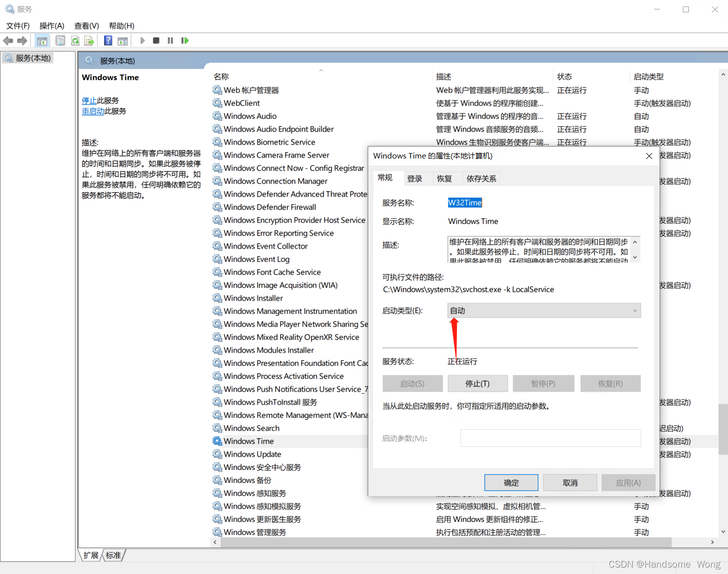The height and width of the screenshot is (574, 728).
Task: Open the 启动类型 dropdown showing 自动
Action: (x=544, y=311)
